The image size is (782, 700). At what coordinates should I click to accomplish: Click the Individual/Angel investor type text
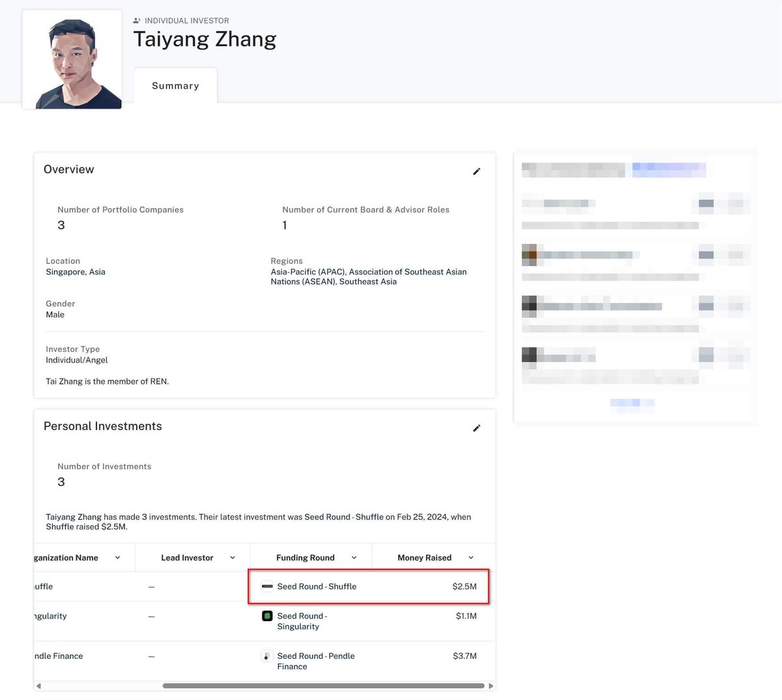click(77, 360)
